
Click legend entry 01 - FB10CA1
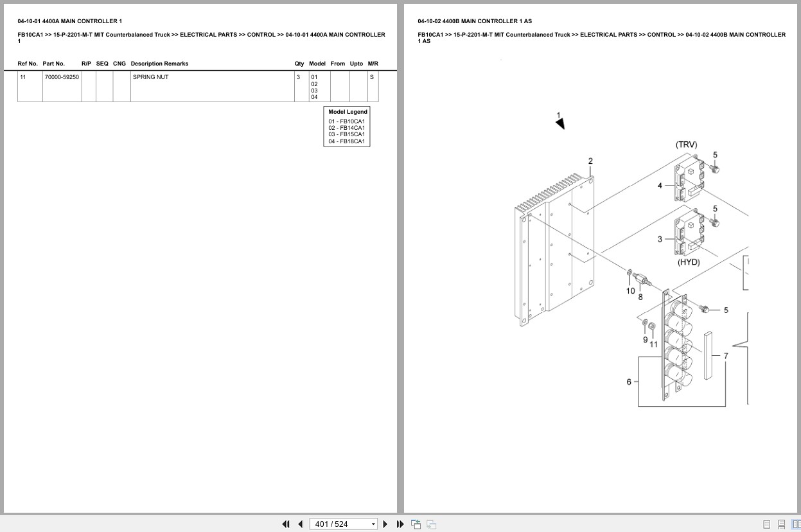coord(347,121)
